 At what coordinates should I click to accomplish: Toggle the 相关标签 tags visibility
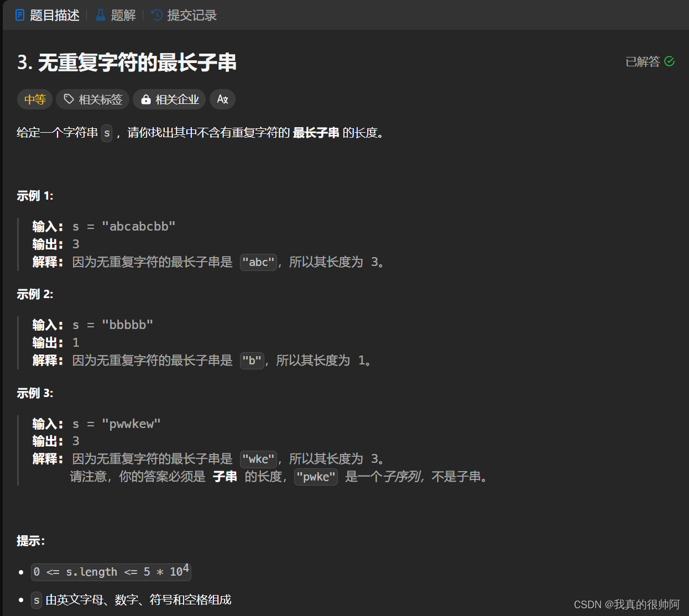pos(92,99)
